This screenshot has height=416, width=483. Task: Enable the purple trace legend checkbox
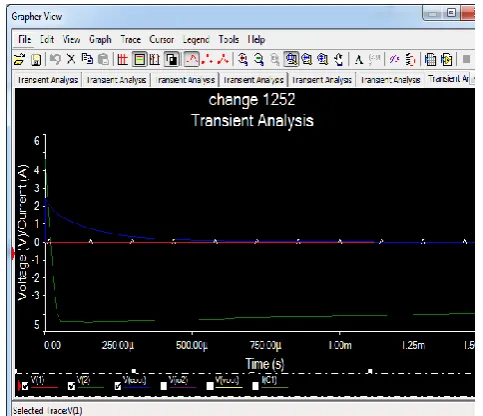[x=164, y=386]
